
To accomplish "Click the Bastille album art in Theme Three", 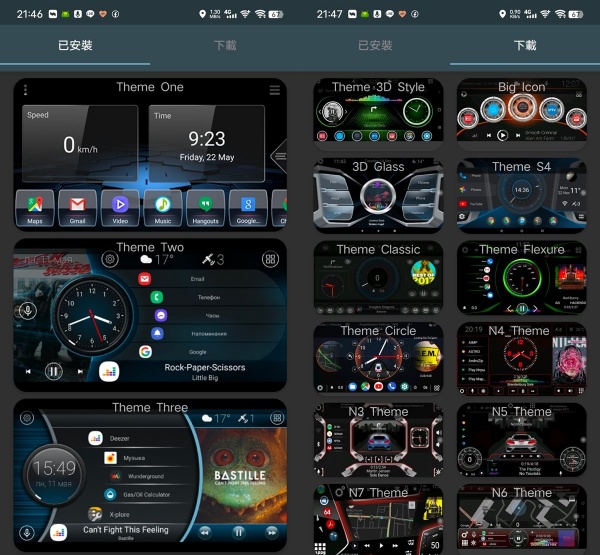I will coord(241,476).
